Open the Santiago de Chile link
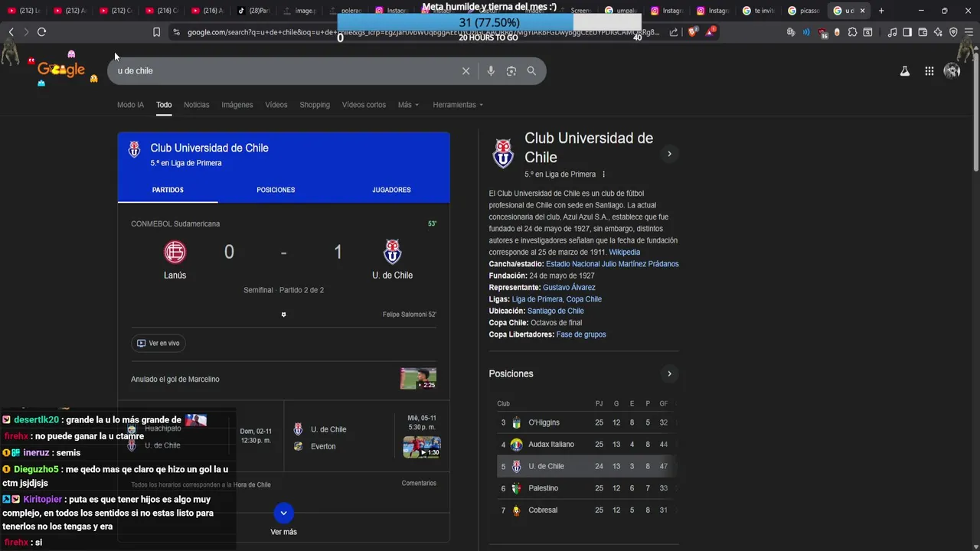Viewport: 980px width, 551px height. [556, 311]
